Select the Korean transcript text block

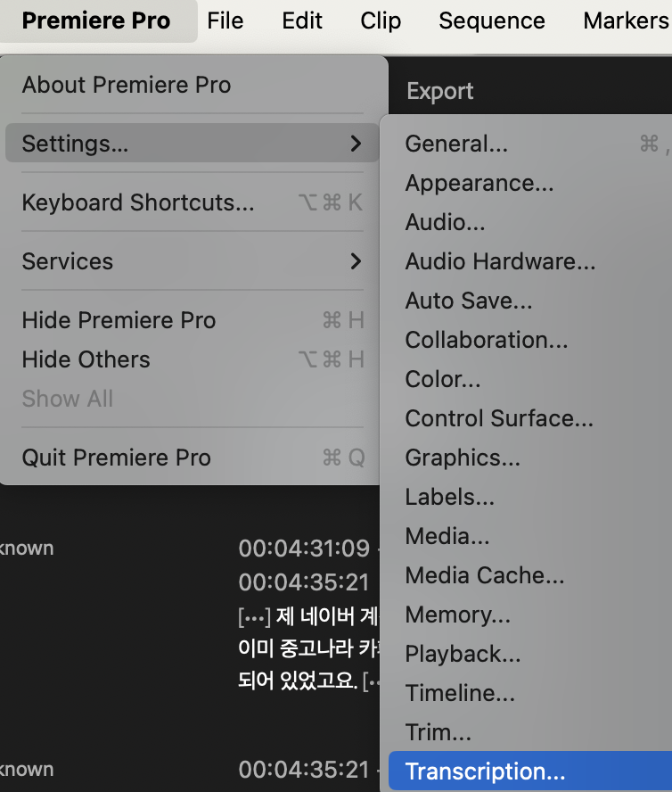308,648
